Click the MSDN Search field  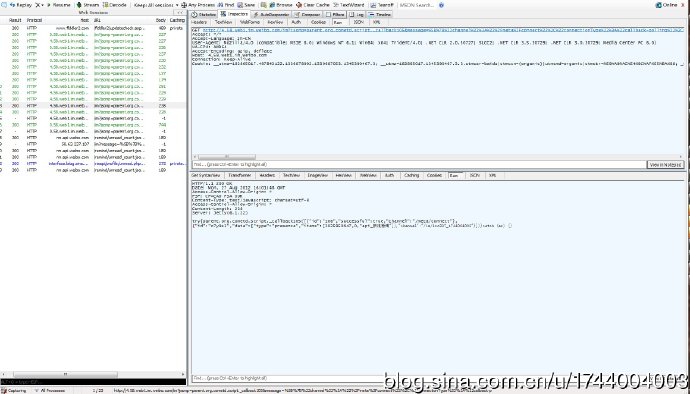(418, 5)
